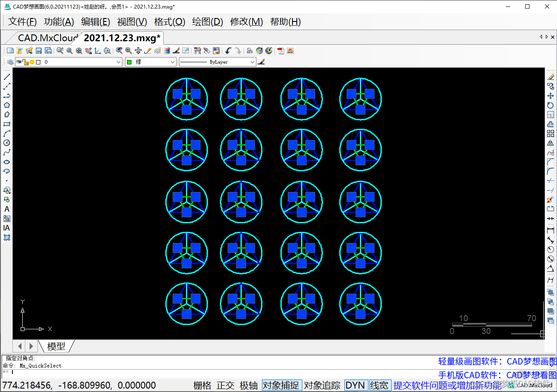Toggle 对象捕捉 object snap
557x392 pixels.
pos(281,385)
